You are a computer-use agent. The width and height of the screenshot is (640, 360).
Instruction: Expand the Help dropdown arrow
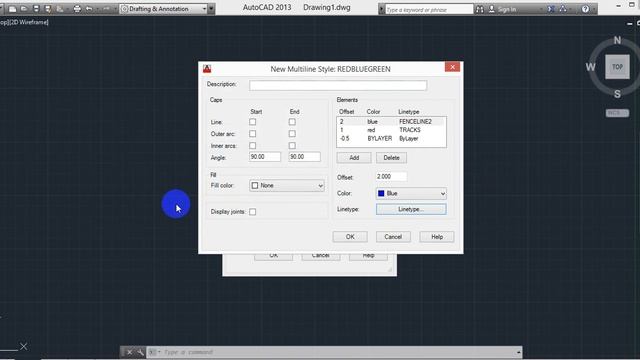[x=593, y=9]
